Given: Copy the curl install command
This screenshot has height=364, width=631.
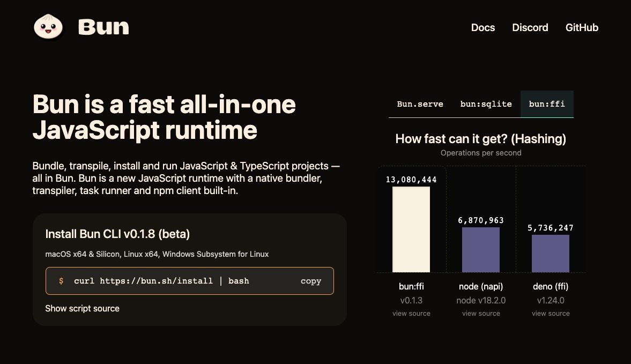Looking at the screenshot, I should 310,281.
